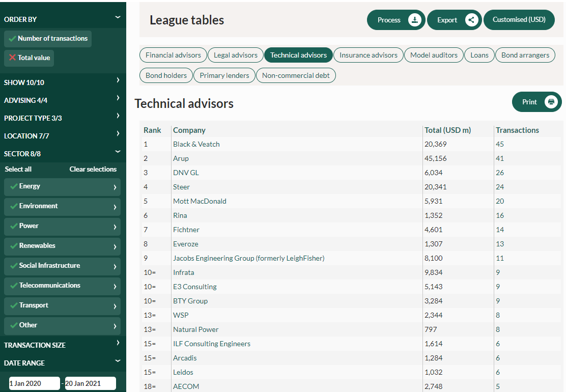
Task: Switch to the Financial advisors tab
Action: pyautogui.click(x=173, y=55)
